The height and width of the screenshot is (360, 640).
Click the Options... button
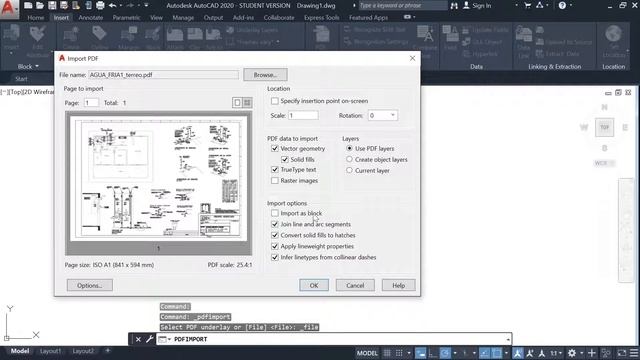[x=89, y=285]
